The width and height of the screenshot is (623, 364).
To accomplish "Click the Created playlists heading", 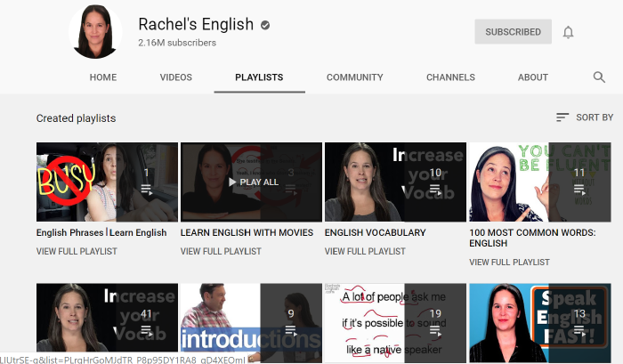I will (x=76, y=118).
